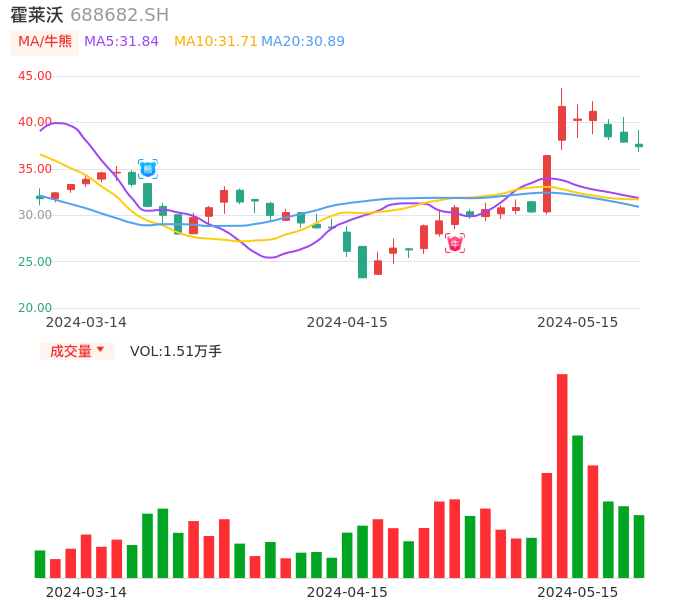Viewport: 686px width, 606px height.
Task: Click the VOL:1.51万手 volume readout
Action: pyautogui.click(x=176, y=351)
